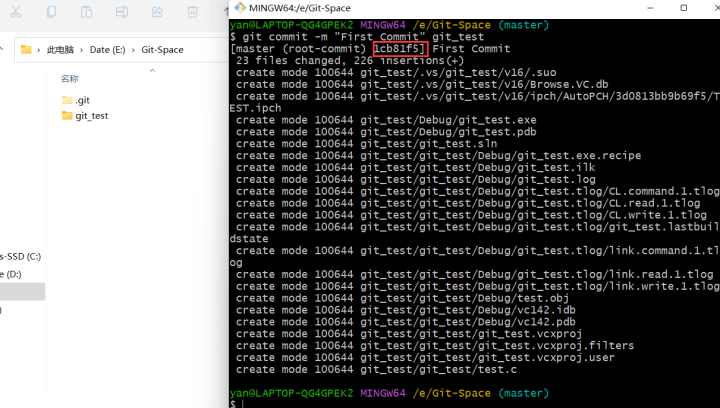The image size is (720, 408).
Task: Click the Cut scissors icon in Explorer toolbar
Action: click(16, 11)
